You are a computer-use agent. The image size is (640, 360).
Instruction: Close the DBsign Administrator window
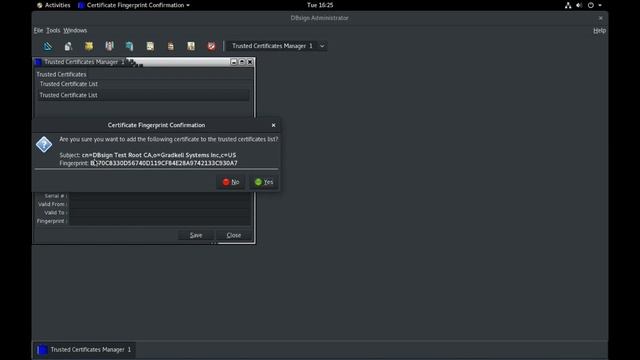[x=600, y=18]
